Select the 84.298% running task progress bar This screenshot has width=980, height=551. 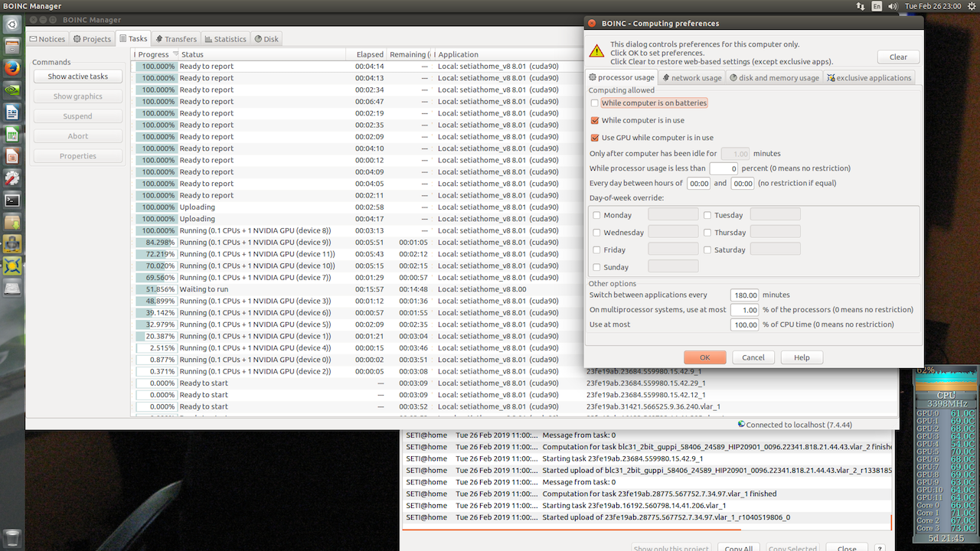tap(156, 243)
